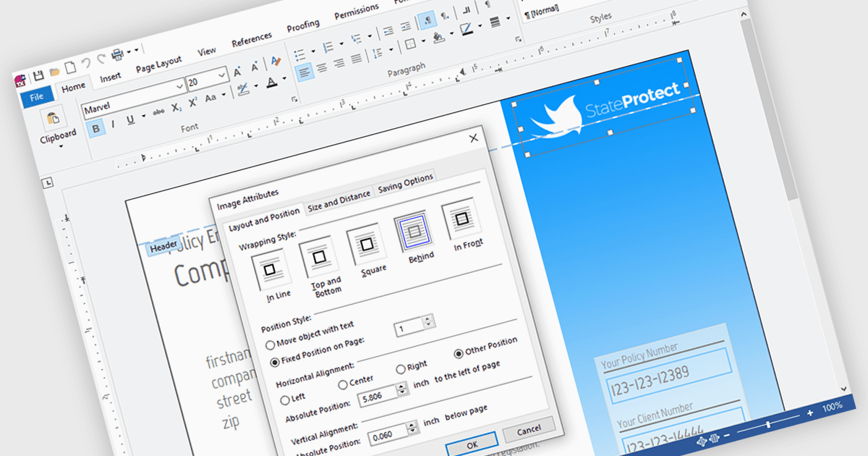Center the paragraph text
This screenshot has height=456, width=868.
tap(323, 67)
